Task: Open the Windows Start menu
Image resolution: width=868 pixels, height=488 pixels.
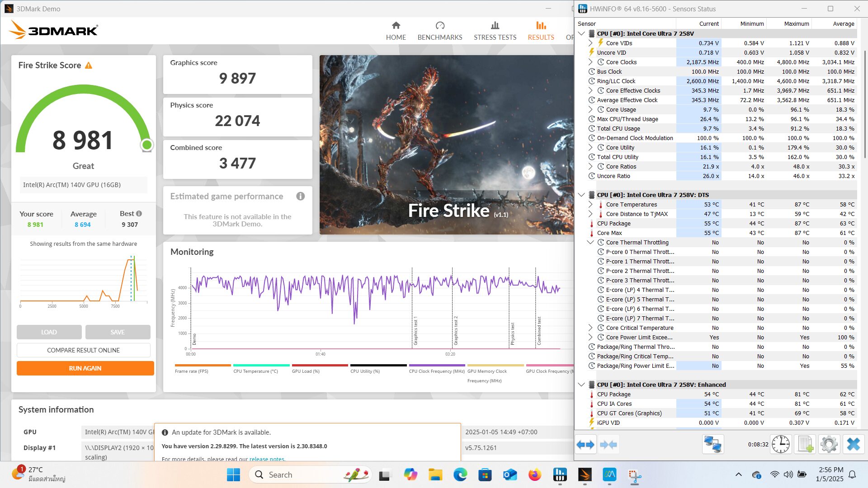Action: pyautogui.click(x=233, y=475)
